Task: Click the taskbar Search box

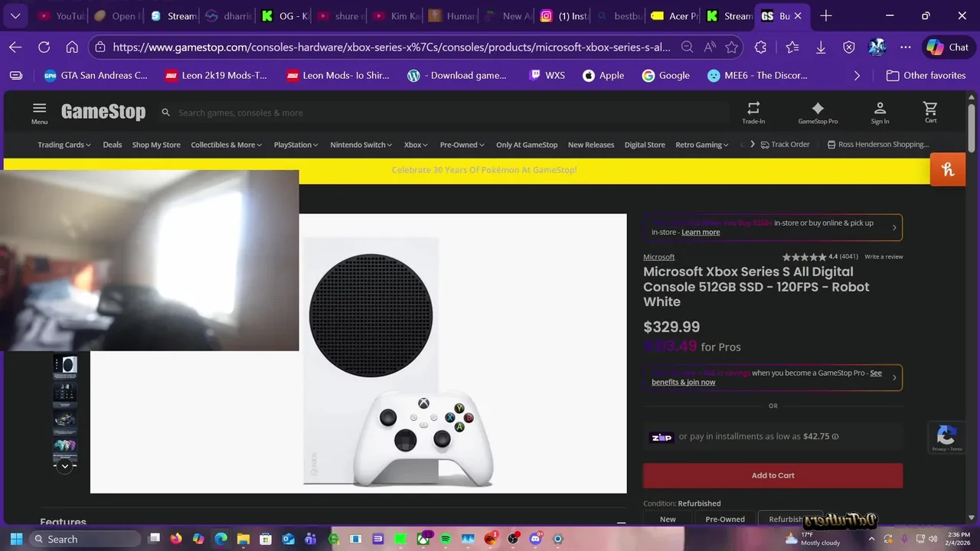Action: click(84, 539)
